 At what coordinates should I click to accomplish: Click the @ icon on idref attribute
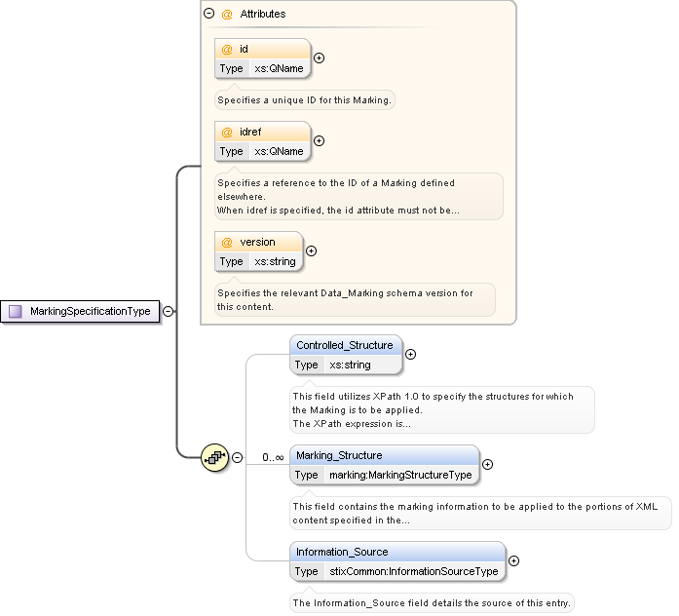coord(227,132)
